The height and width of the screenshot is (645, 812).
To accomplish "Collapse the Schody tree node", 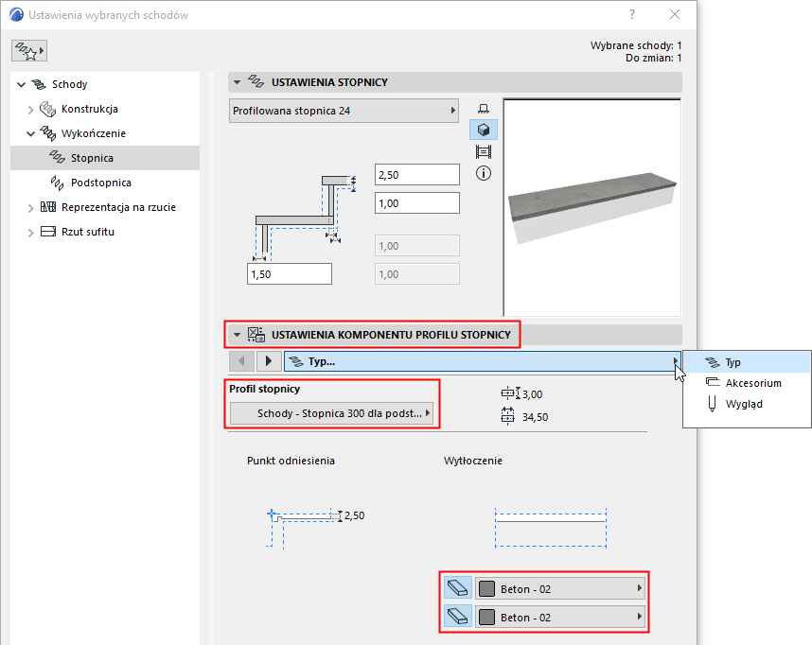I will click(21, 84).
